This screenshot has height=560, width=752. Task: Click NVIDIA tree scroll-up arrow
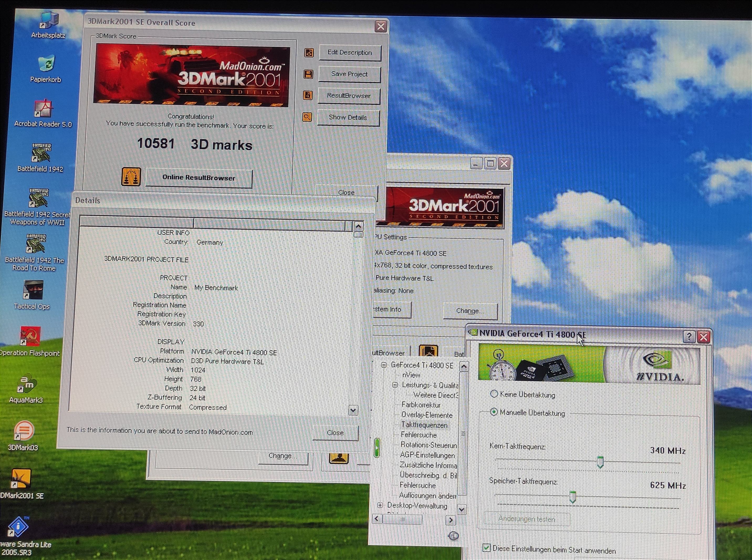464,366
